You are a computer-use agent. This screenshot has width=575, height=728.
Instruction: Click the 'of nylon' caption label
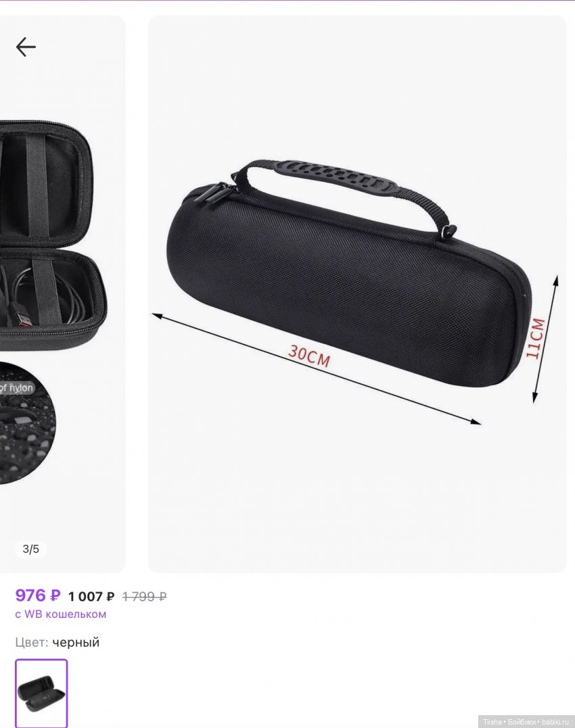[x=17, y=388]
